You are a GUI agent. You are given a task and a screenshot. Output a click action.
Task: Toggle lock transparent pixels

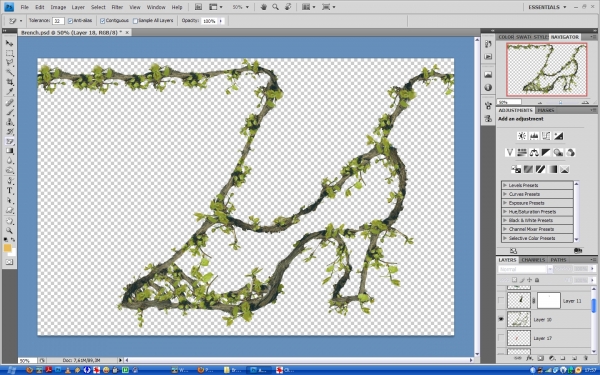[515, 280]
